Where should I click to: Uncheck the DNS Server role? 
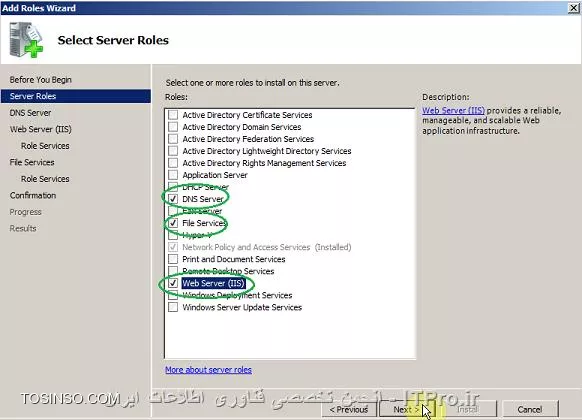point(173,199)
